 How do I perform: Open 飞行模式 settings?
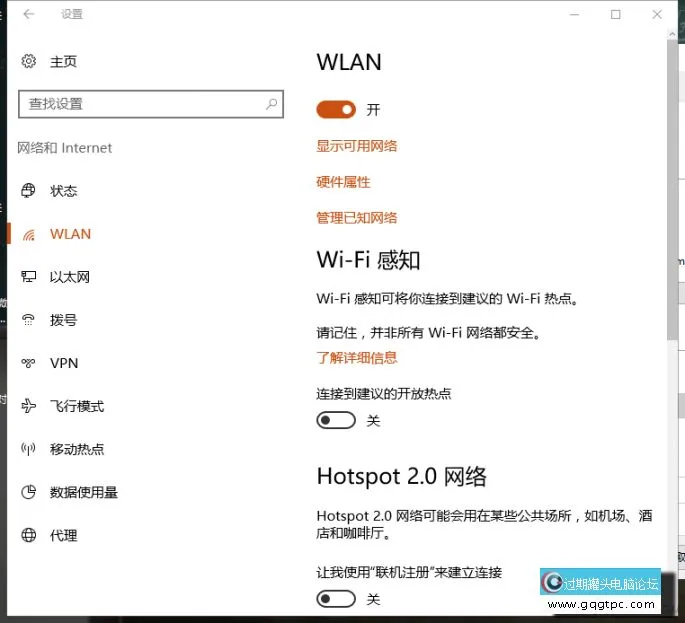pos(77,406)
